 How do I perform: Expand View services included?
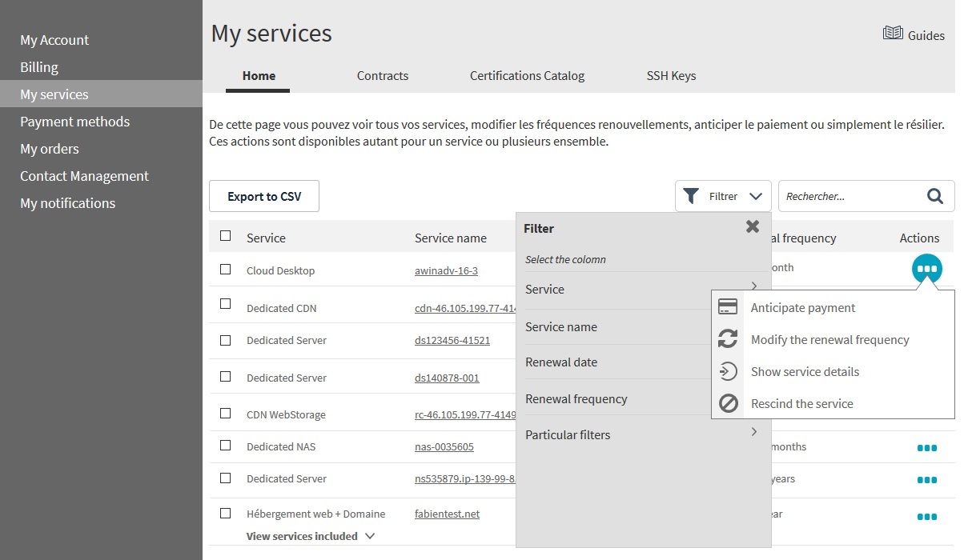pyautogui.click(x=310, y=536)
